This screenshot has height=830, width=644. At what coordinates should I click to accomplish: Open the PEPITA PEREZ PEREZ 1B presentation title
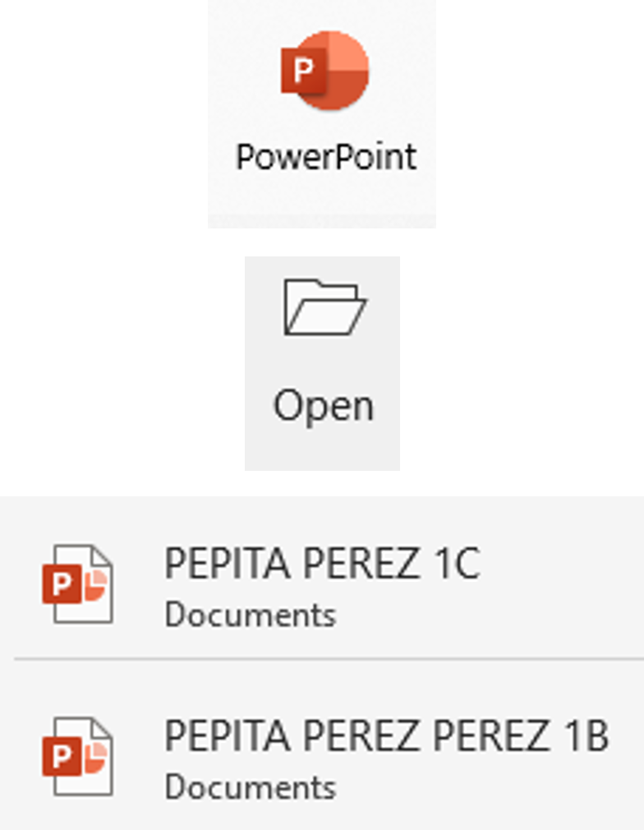coord(386,736)
